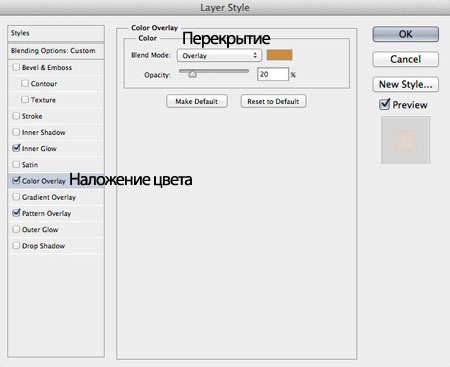
Task: Enable the Texture checkbox
Action: 25,100
